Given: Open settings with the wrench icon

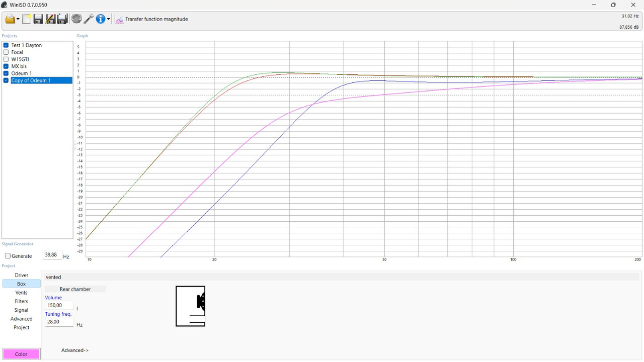Looking at the screenshot, I should 89,19.
